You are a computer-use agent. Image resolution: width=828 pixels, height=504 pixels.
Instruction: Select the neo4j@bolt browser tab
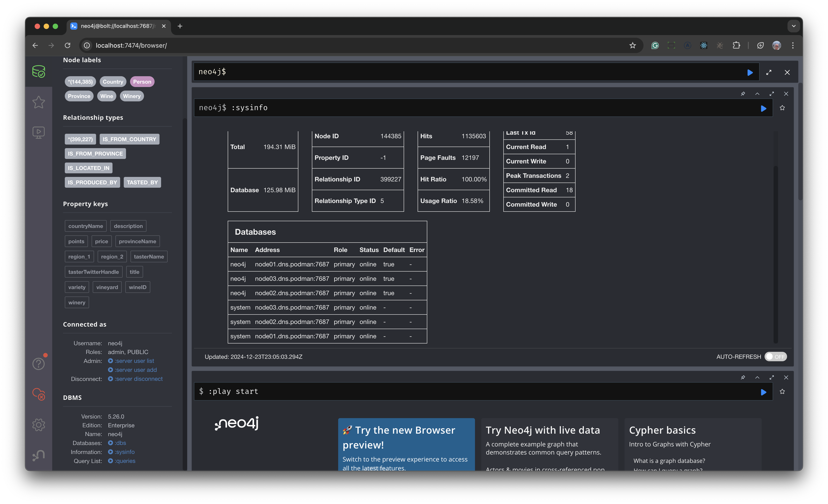click(119, 26)
